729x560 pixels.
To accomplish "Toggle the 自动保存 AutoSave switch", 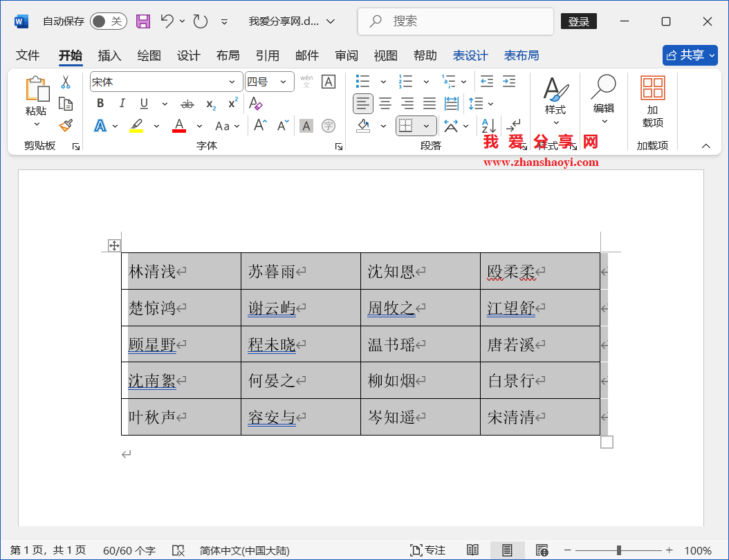I will [x=109, y=21].
